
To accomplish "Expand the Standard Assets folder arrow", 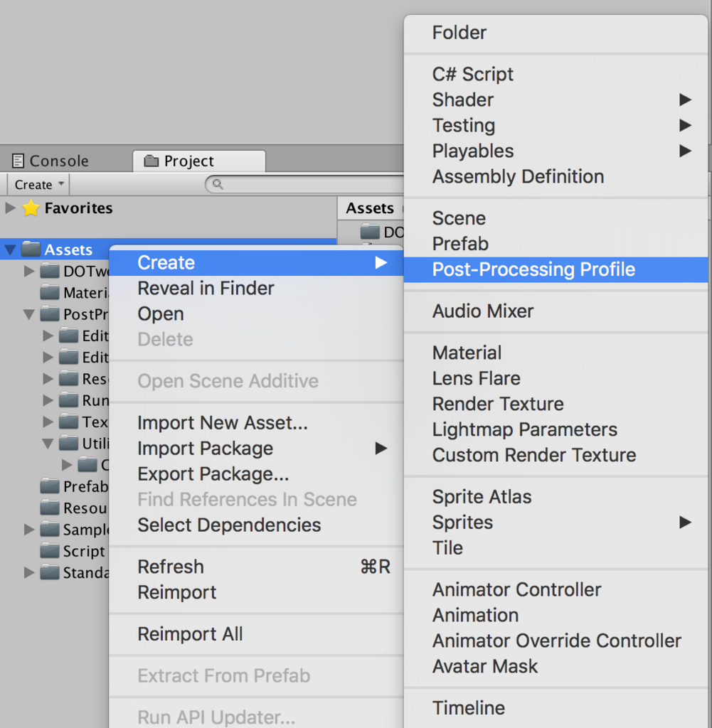I will 28,572.
